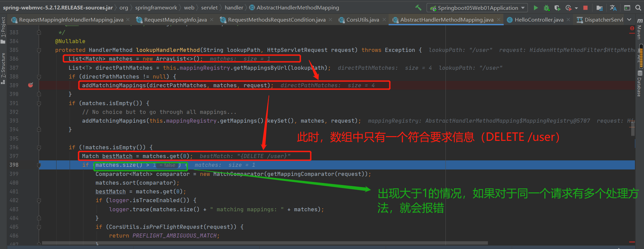The image size is (644, 249).
Task: Close the AbstractHandlerMethodMapping.java tab
Action: (x=499, y=20)
